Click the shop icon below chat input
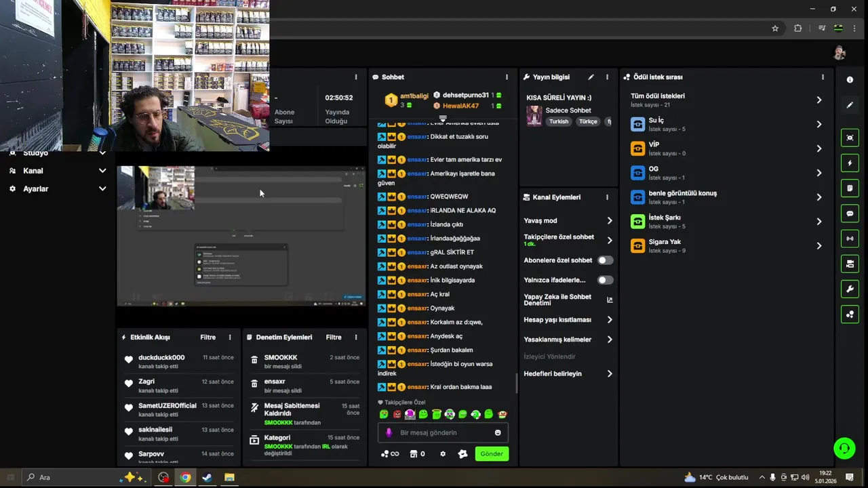Screen dimensions: 868x488 [x=414, y=454]
